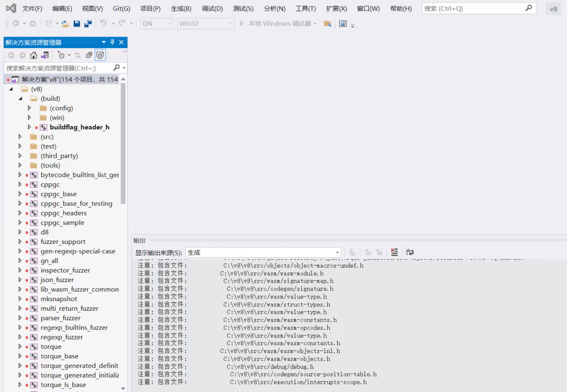Click the sync with active document icon
This screenshot has width=567, height=392.
pyautogui.click(x=77, y=55)
